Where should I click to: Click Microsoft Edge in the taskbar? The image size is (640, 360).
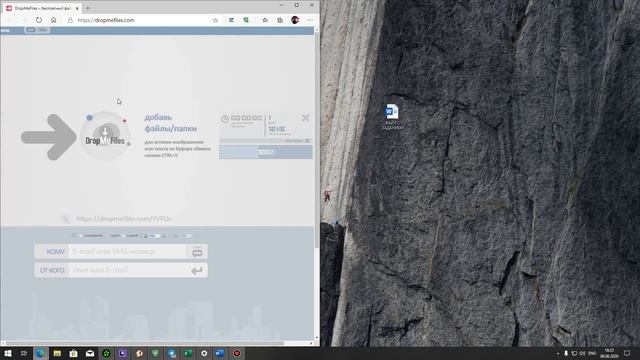[x=40, y=353]
